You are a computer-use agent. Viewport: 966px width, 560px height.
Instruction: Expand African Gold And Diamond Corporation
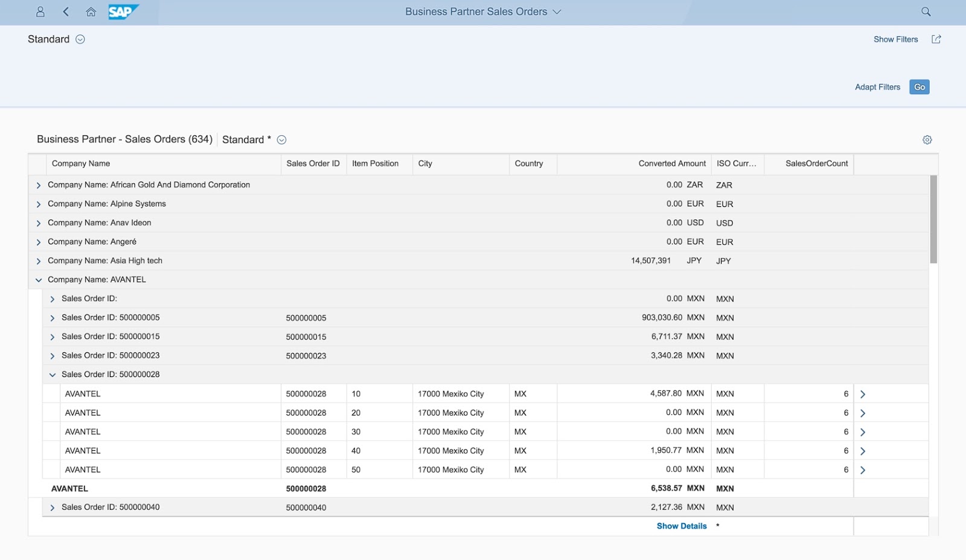(x=39, y=185)
